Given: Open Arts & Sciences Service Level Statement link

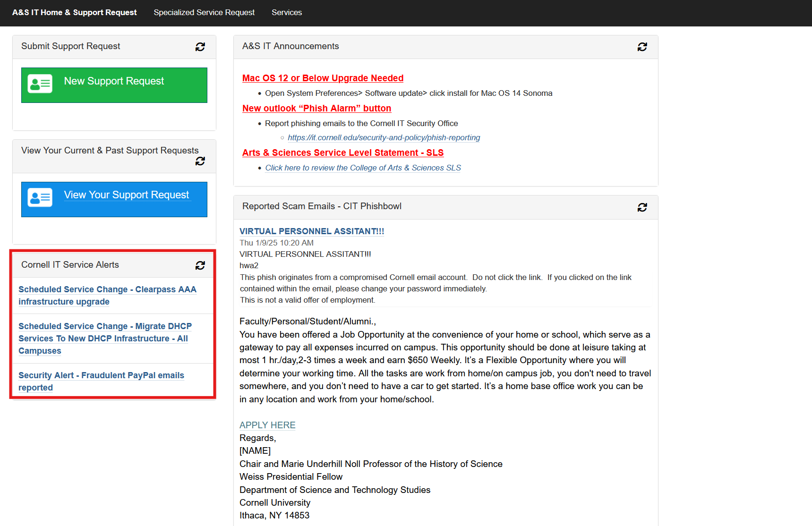Looking at the screenshot, I should click(x=342, y=153).
